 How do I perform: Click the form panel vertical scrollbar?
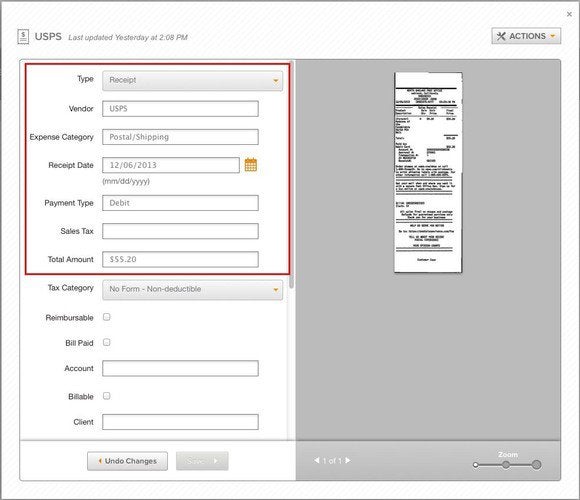(x=291, y=175)
